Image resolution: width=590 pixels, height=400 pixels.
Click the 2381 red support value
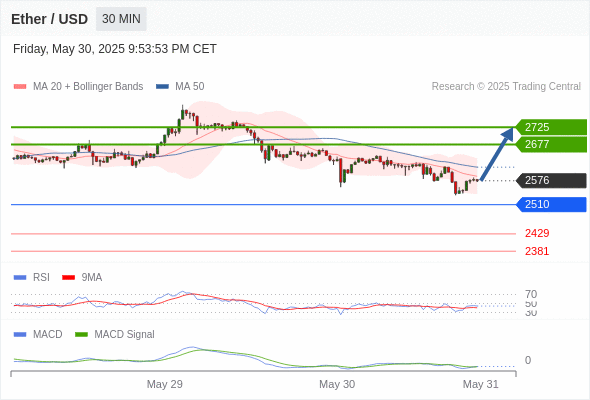[x=537, y=251]
